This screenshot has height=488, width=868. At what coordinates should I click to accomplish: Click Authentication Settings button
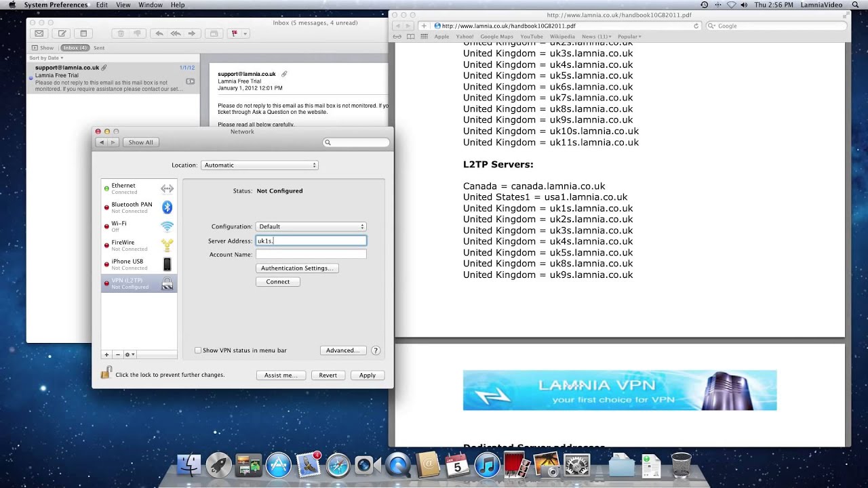pyautogui.click(x=297, y=268)
